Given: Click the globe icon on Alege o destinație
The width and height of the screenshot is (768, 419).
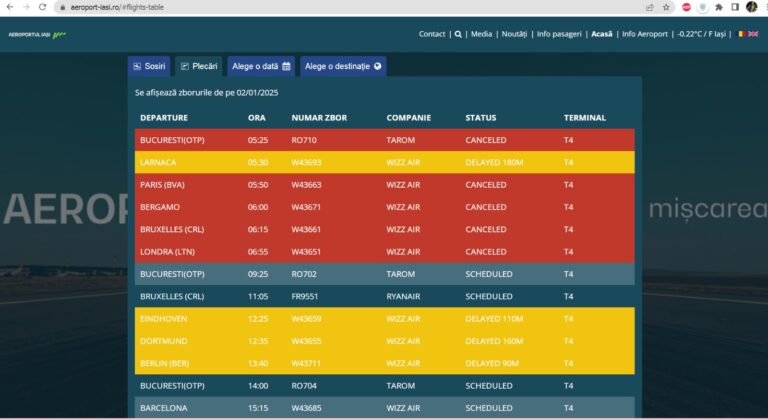Looking at the screenshot, I should pos(378,66).
